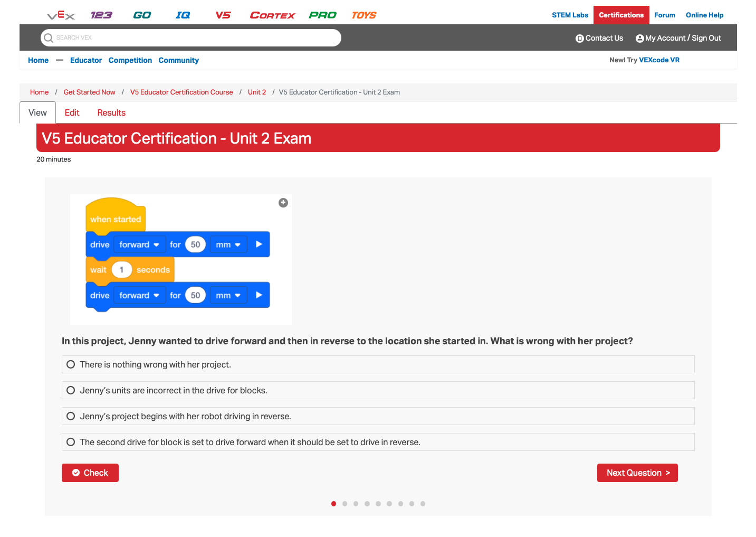
Task: Open the VEXcode VR link
Action: (659, 60)
